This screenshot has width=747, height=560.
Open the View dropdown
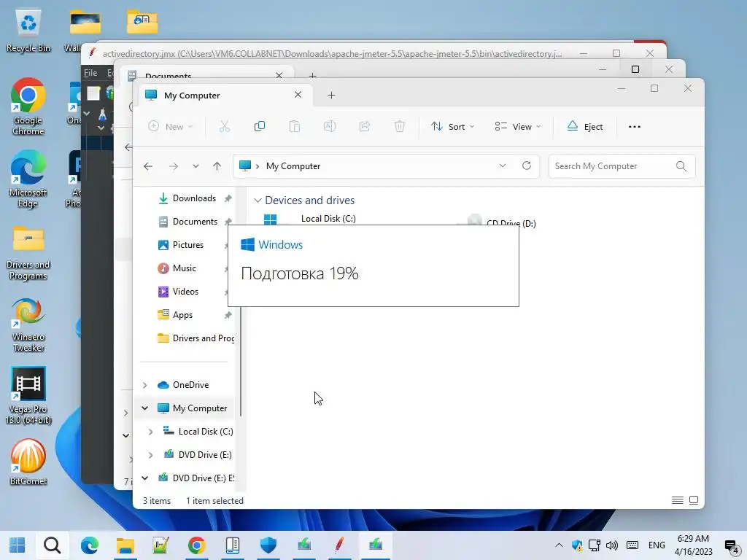coord(518,127)
